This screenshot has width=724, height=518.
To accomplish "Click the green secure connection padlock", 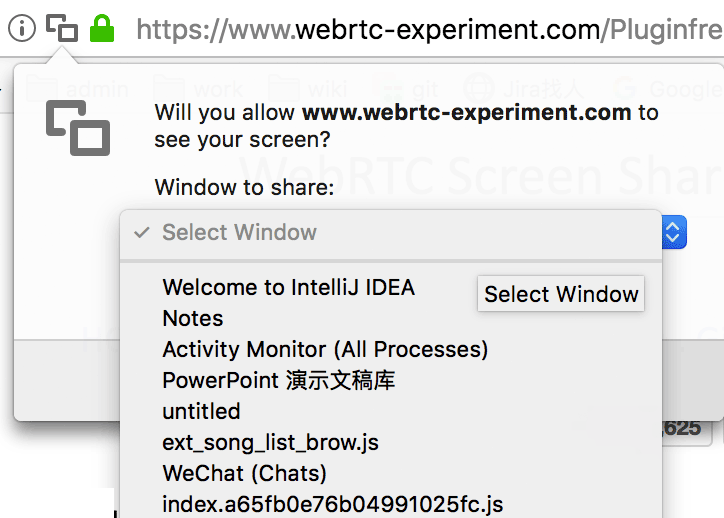I will 102,28.
